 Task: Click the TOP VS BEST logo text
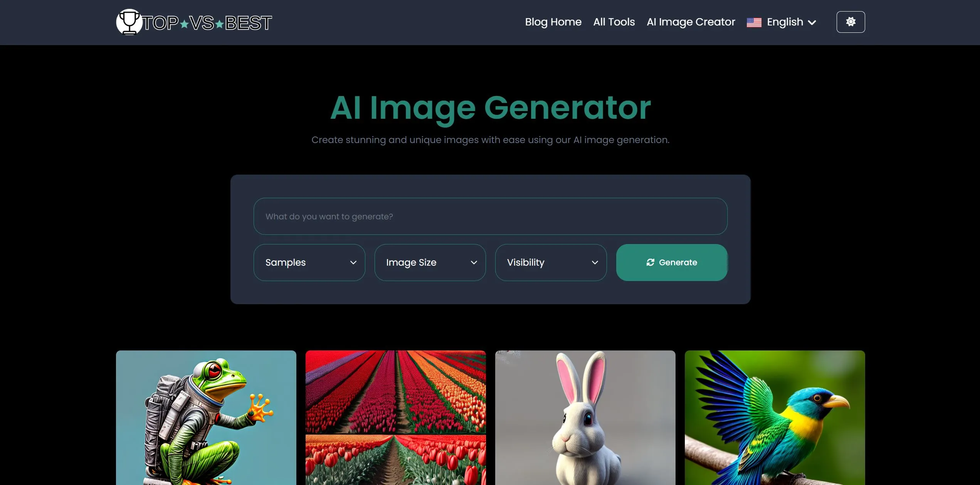pyautogui.click(x=207, y=23)
